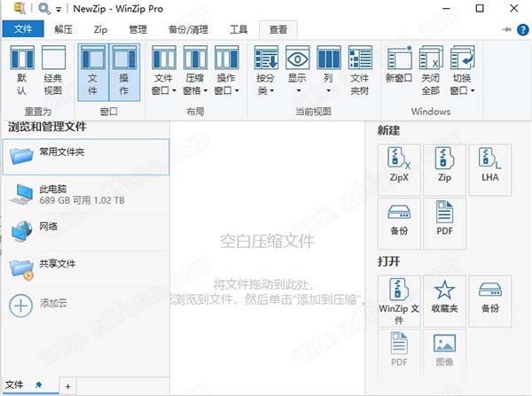The image size is (532, 396).
Task: Open PDF under 打开 section
Action: click(x=399, y=353)
